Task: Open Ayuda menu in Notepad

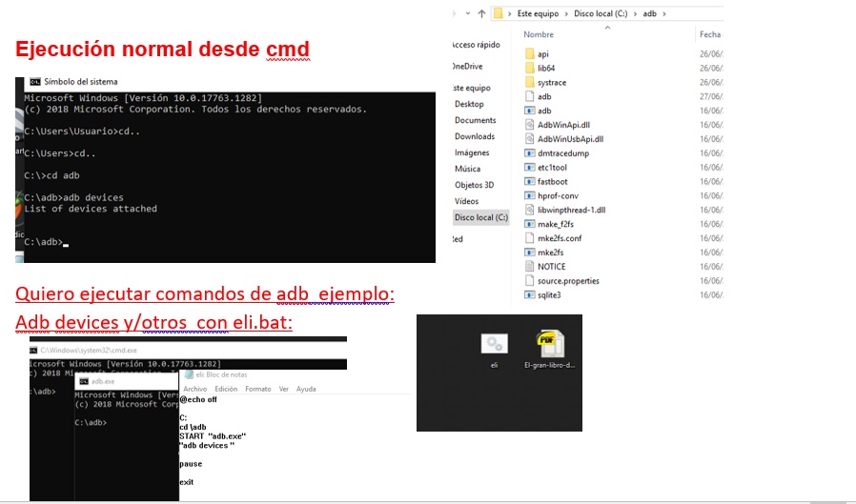Action: pos(306,389)
